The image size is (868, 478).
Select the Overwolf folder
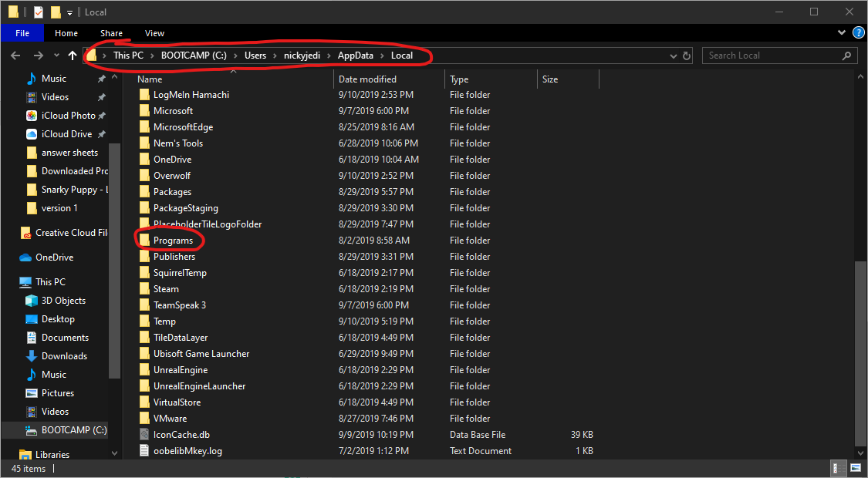pos(171,175)
